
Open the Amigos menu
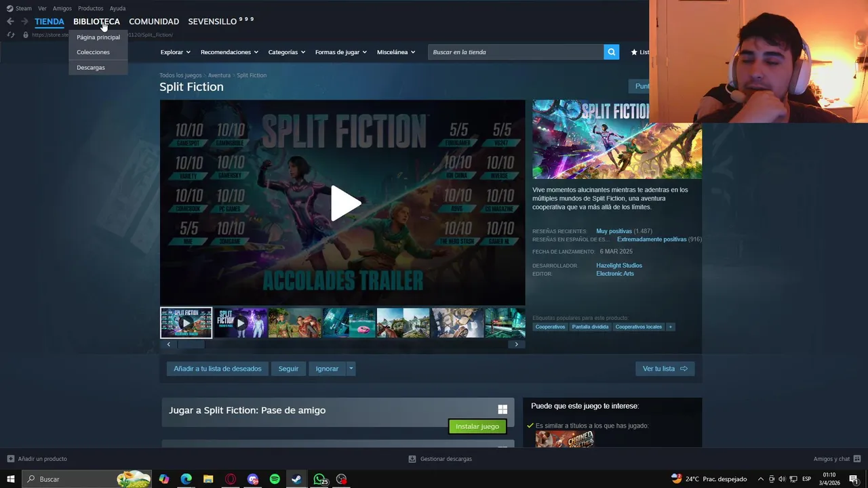[62, 8]
